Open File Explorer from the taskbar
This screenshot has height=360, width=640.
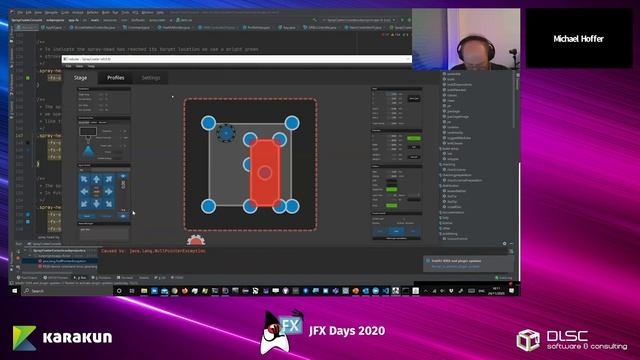(144, 291)
